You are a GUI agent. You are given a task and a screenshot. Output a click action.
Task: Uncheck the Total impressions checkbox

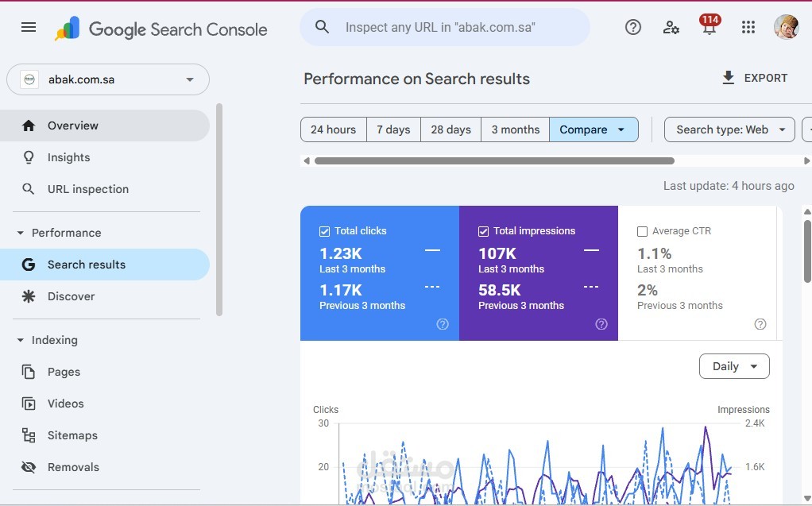pos(483,231)
